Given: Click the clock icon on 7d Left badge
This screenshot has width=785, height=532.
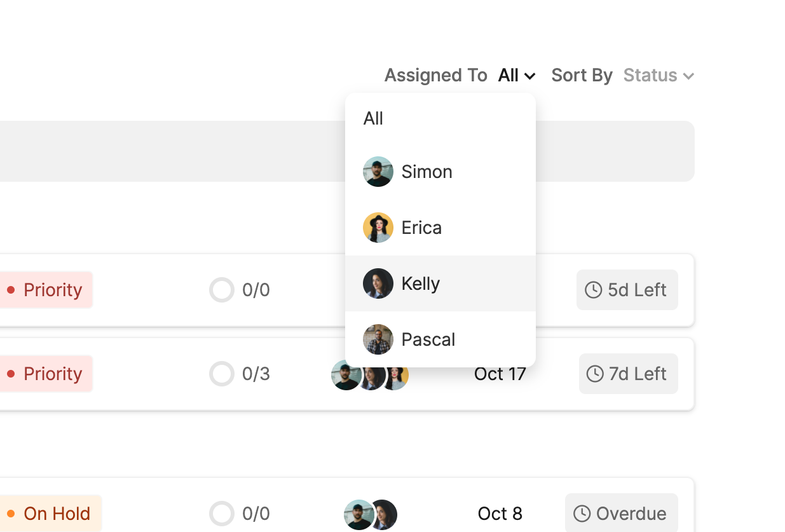Looking at the screenshot, I should pos(595,374).
